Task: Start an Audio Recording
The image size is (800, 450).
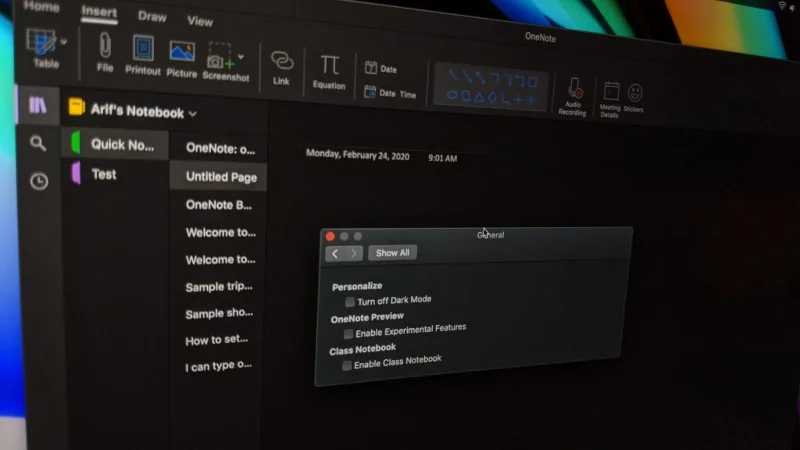Action: tap(574, 89)
